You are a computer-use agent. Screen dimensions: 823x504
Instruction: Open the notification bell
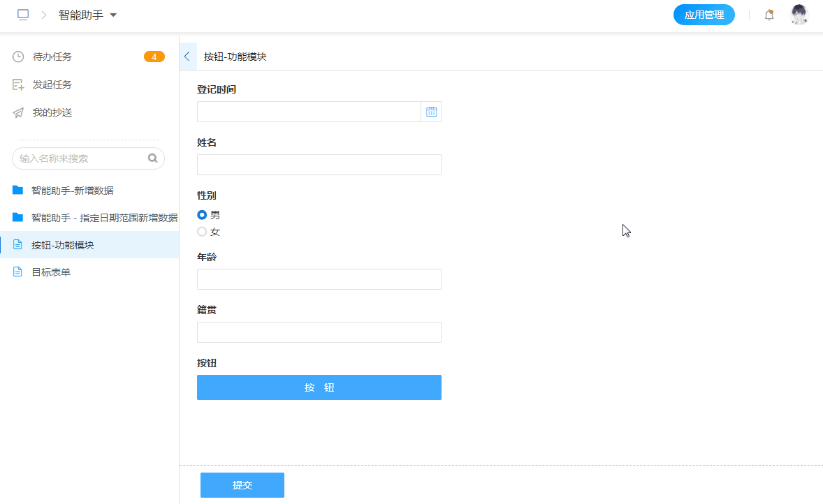[x=769, y=15]
